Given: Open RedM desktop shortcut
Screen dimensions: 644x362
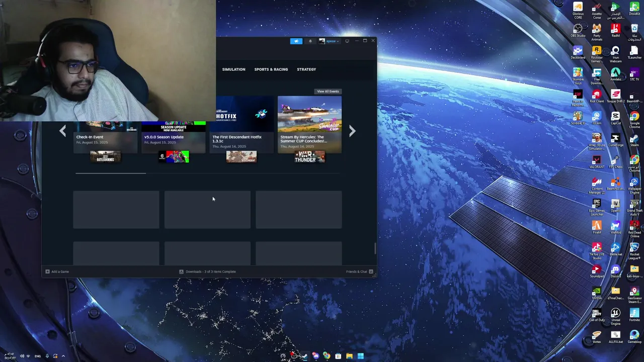Looking at the screenshot, I should pos(615,31).
